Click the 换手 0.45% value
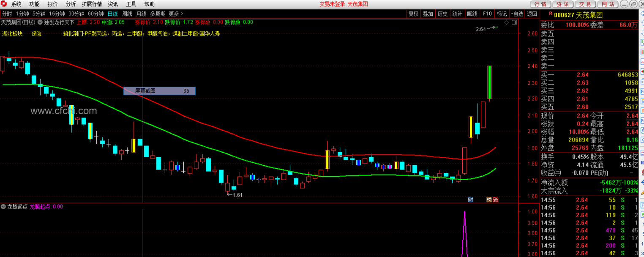 [x=580, y=156]
